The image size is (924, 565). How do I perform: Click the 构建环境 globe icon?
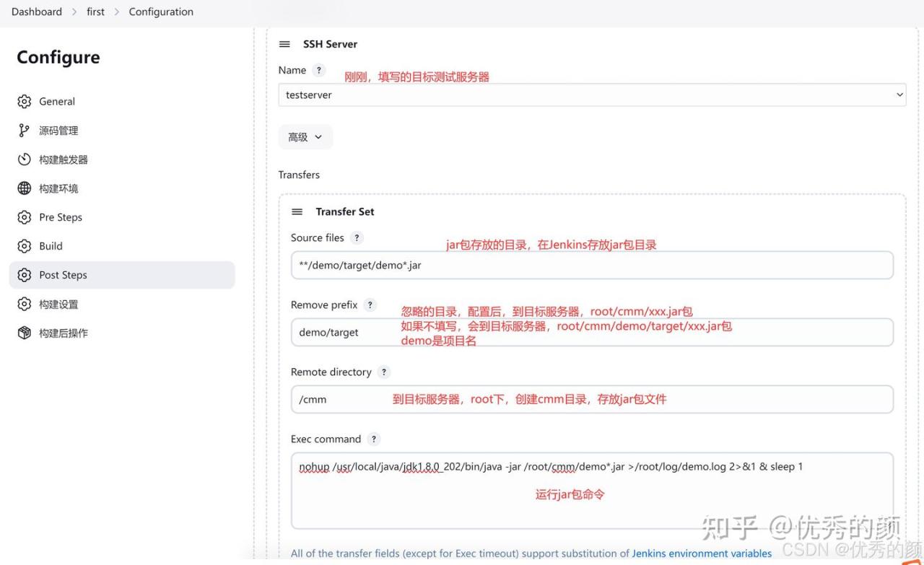point(25,188)
